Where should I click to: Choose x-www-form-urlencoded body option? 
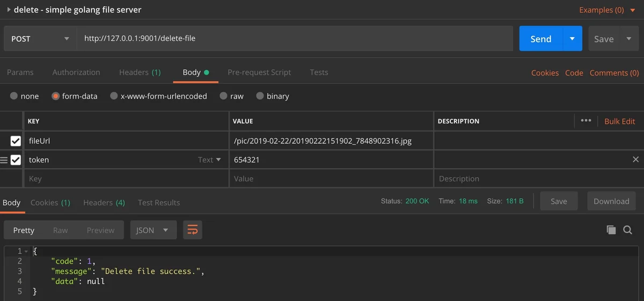(114, 96)
